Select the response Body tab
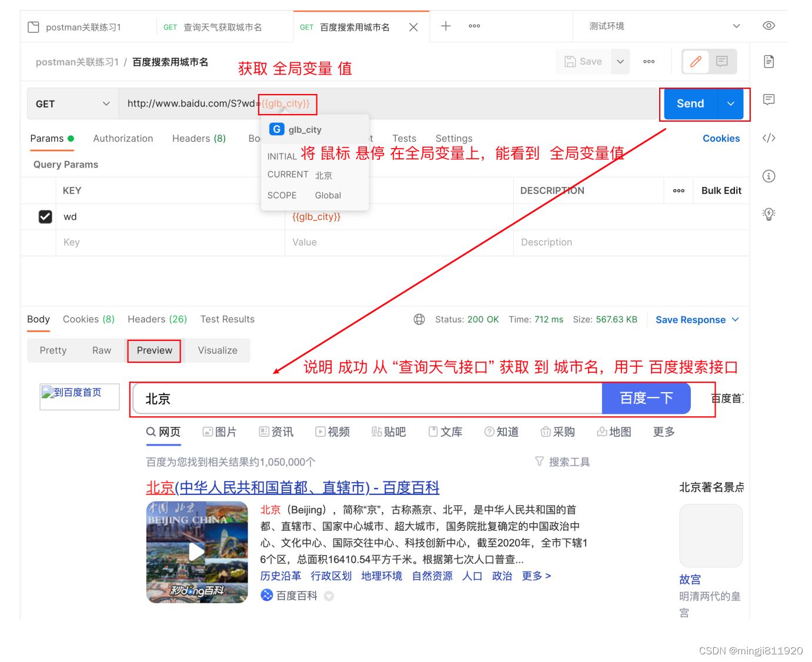Image resolution: width=812 pixels, height=662 pixels. click(x=38, y=319)
